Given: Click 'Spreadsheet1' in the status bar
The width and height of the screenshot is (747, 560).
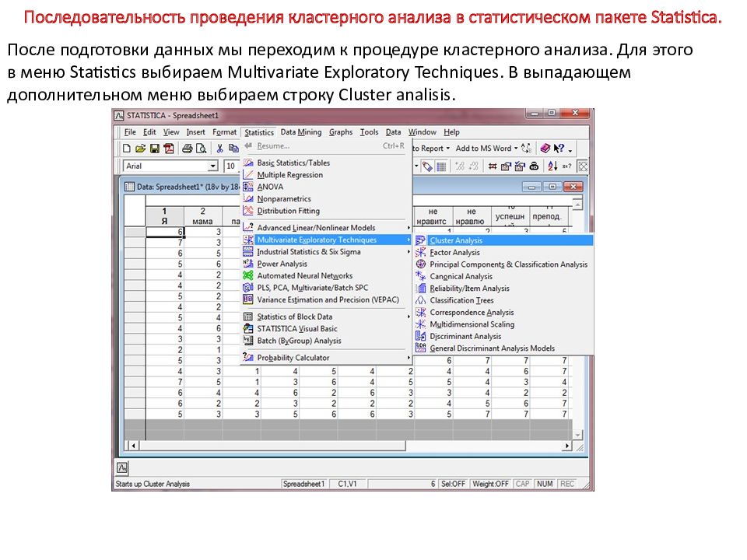Looking at the screenshot, I should [304, 484].
